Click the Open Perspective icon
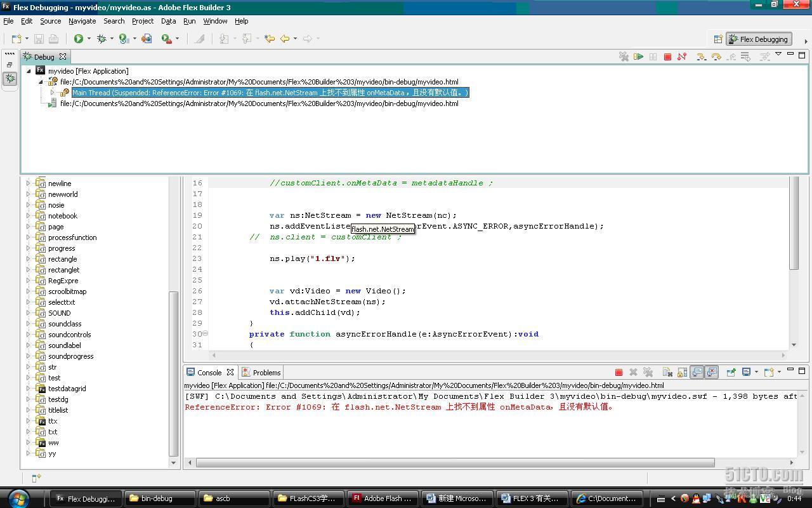 pos(717,39)
